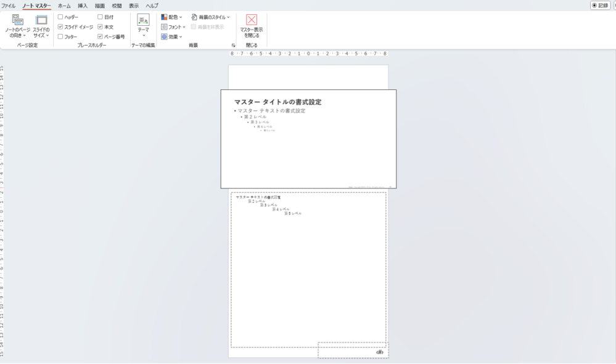The width and height of the screenshot is (616, 364).
Task: Open the 配色 dropdown chevron
Action: (180, 16)
